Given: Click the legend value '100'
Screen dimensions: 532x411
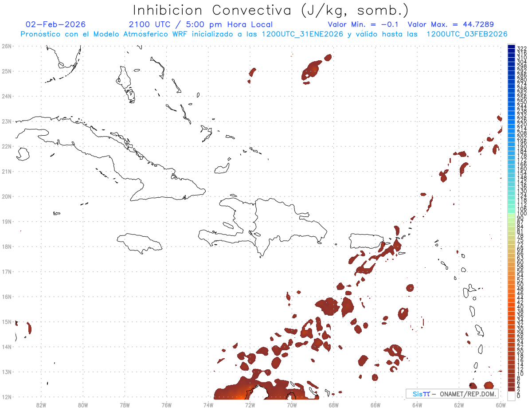Looking at the screenshot, I should point(521,214).
